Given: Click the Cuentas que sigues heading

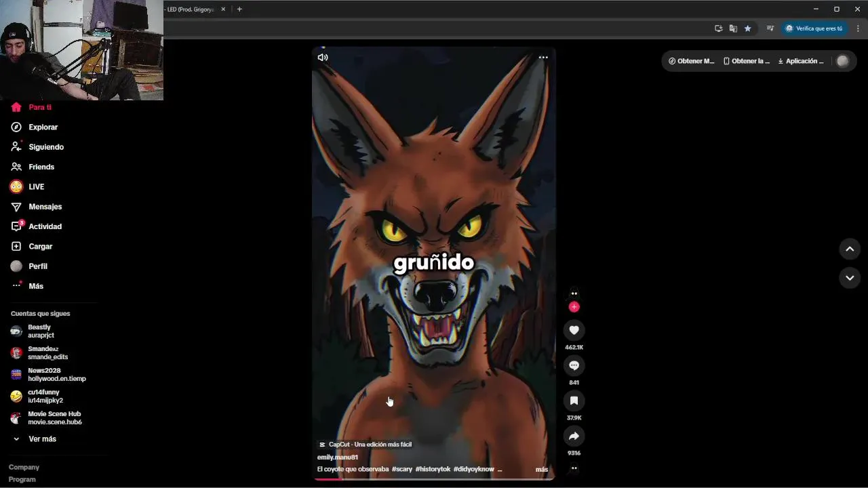Looking at the screenshot, I should pos(40,314).
